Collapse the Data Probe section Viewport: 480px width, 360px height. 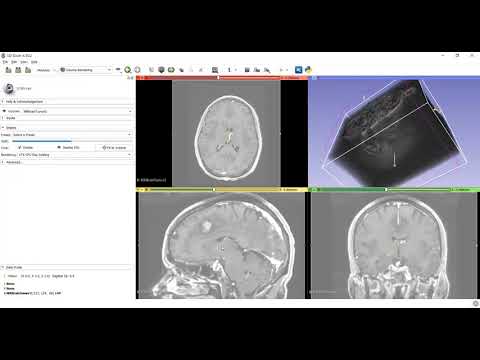pyautogui.click(x=67, y=267)
